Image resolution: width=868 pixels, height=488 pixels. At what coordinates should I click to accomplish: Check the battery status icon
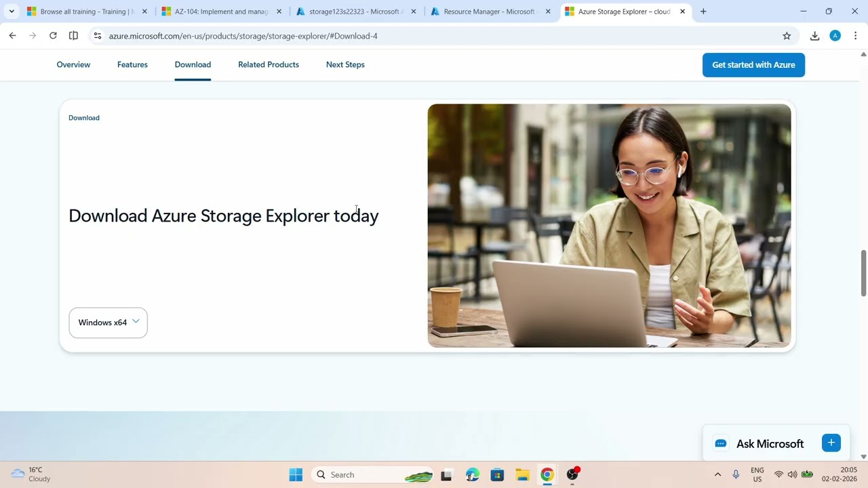click(807, 474)
